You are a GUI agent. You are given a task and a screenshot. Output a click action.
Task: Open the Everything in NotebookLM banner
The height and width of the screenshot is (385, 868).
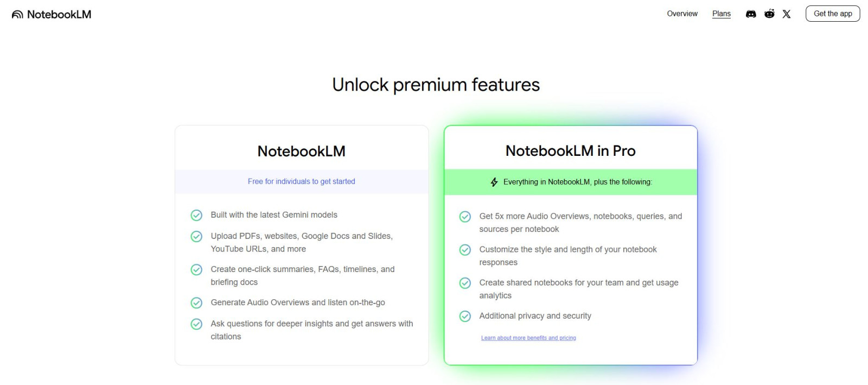570,182
